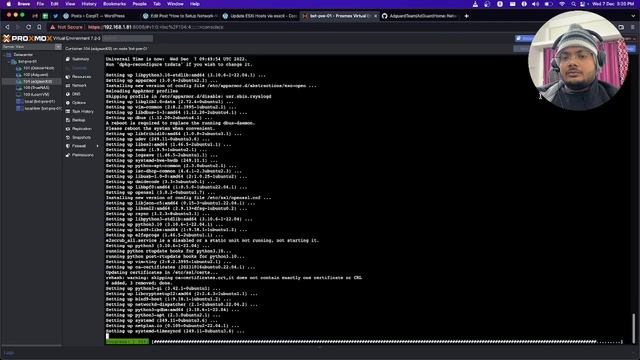Screen dimensions: 640x360
Task: Open the File menu
Action: tap(40, 4)
